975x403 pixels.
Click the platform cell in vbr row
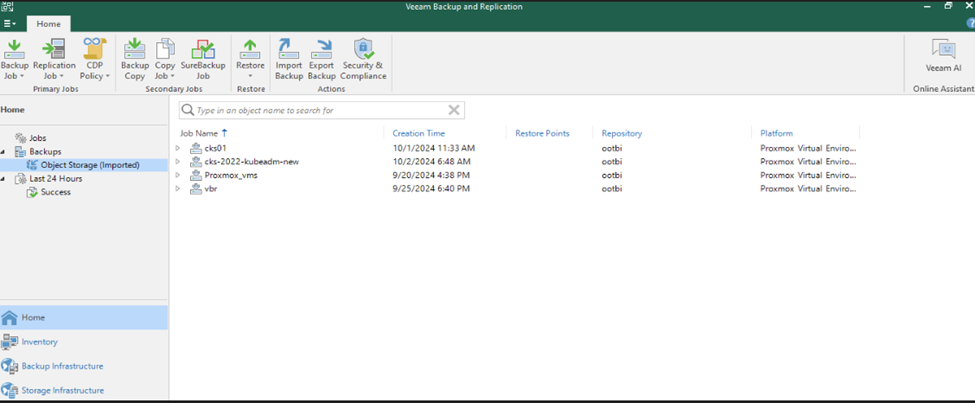(808, 188)
